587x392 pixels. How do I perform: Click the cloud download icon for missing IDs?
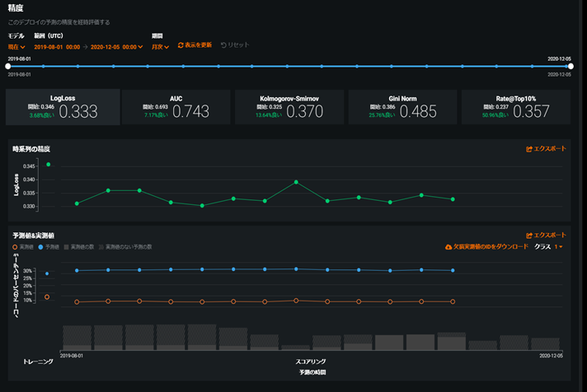[448, 247]
